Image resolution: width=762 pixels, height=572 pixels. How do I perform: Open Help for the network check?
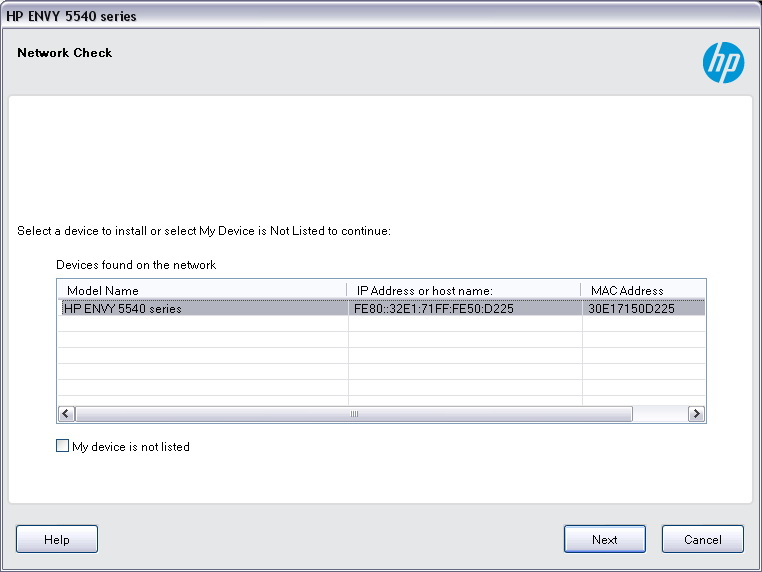(57, 539)
